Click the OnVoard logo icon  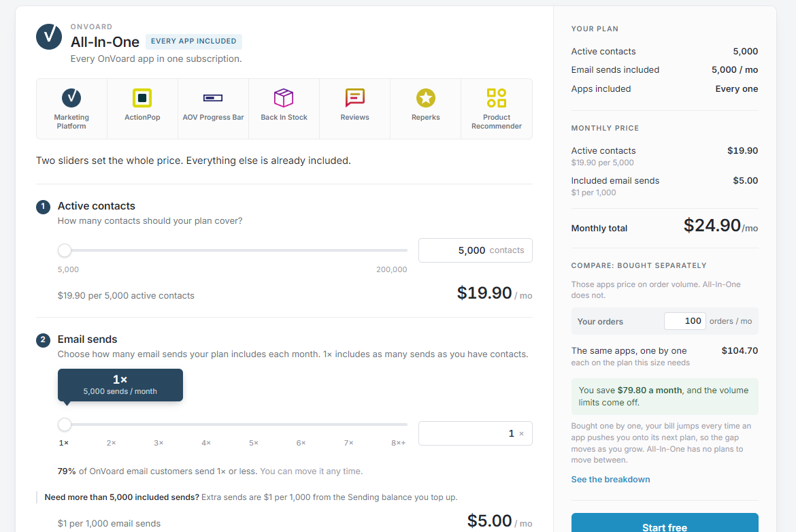click(x=49, y=37)
